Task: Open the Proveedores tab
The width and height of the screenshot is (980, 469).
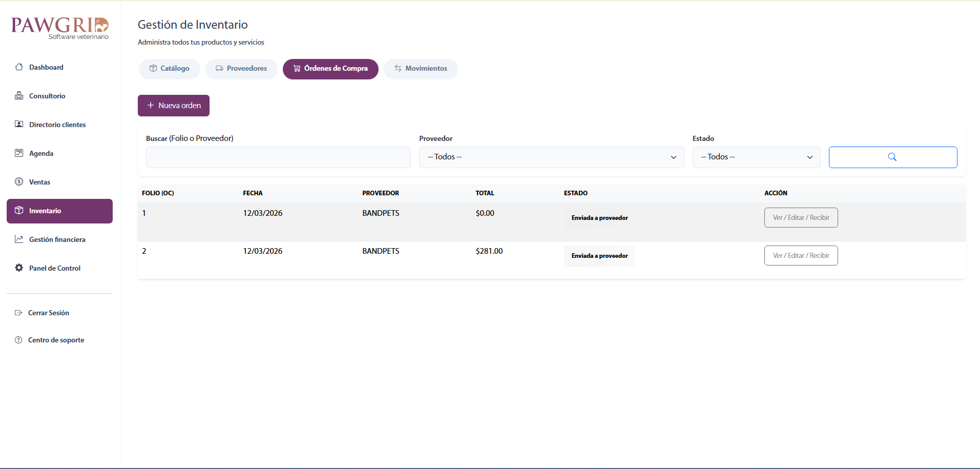Action: 241,69
